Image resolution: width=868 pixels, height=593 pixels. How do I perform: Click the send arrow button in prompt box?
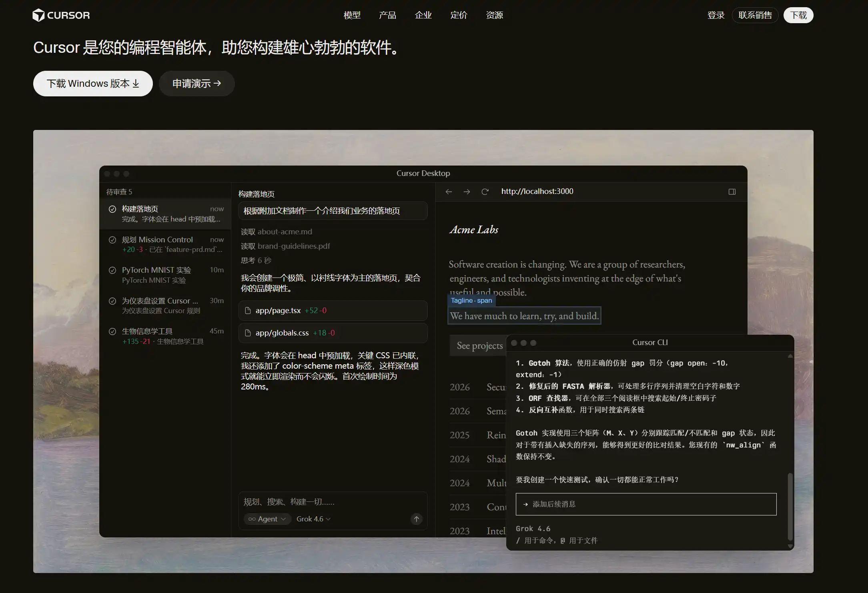pos(417,519)
